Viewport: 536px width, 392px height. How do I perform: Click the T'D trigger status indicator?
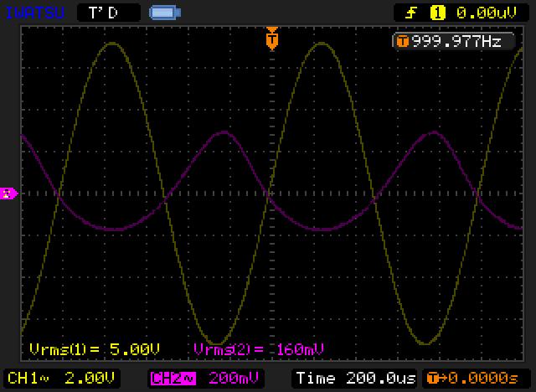109,13
